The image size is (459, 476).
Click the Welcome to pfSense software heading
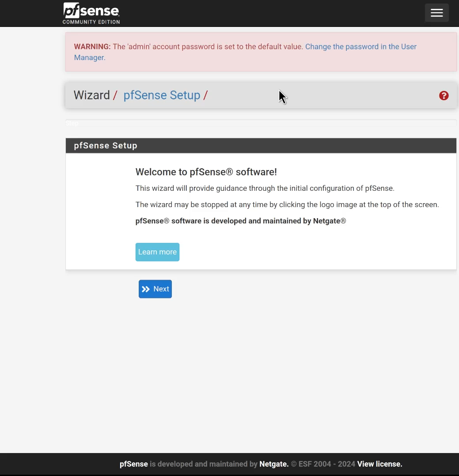(206, 172)
